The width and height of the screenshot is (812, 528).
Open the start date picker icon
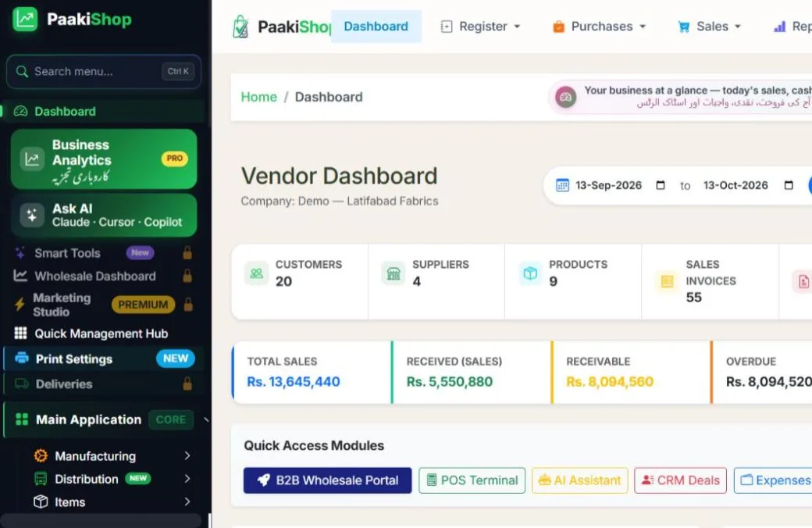(x=661, y=185)
